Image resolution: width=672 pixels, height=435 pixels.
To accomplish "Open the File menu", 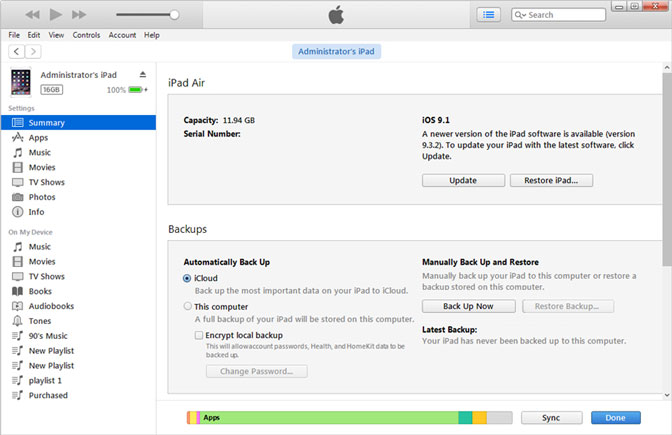I will click(x=14, y=35).
